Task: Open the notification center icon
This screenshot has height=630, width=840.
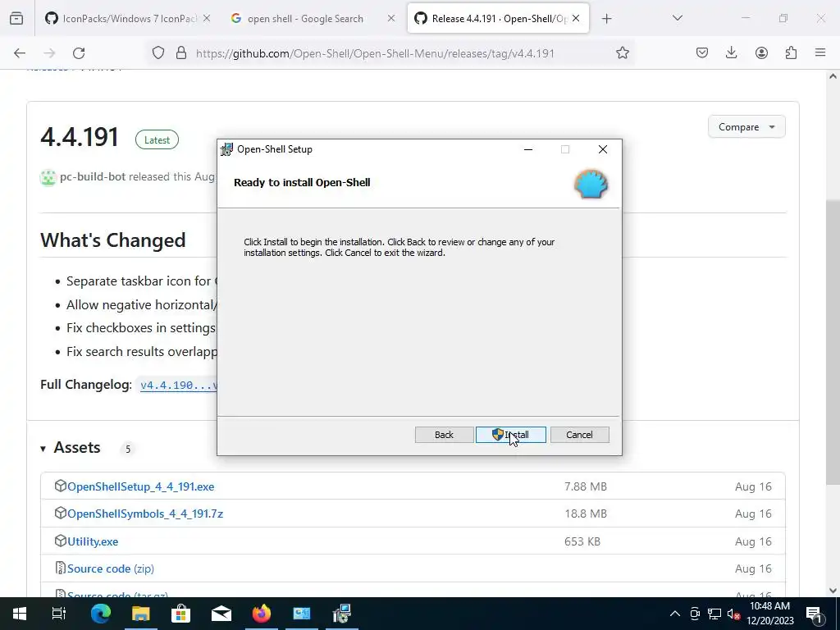Action: pos(813,614)
